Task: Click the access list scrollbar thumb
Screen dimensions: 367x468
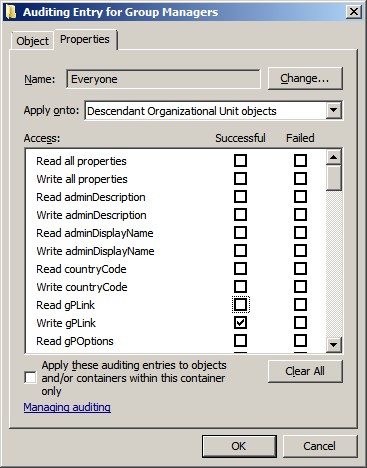Action: pyautogui.click(x=334, y=178)
